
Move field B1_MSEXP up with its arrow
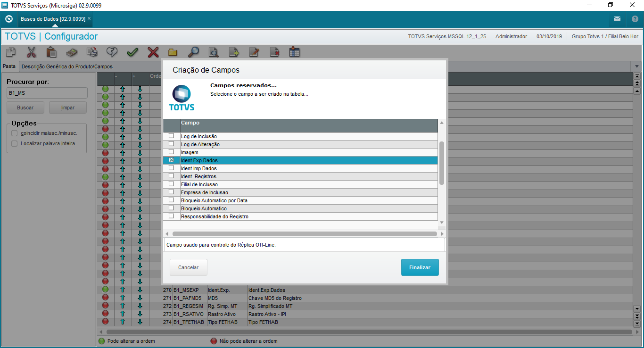tap(123, 290)
